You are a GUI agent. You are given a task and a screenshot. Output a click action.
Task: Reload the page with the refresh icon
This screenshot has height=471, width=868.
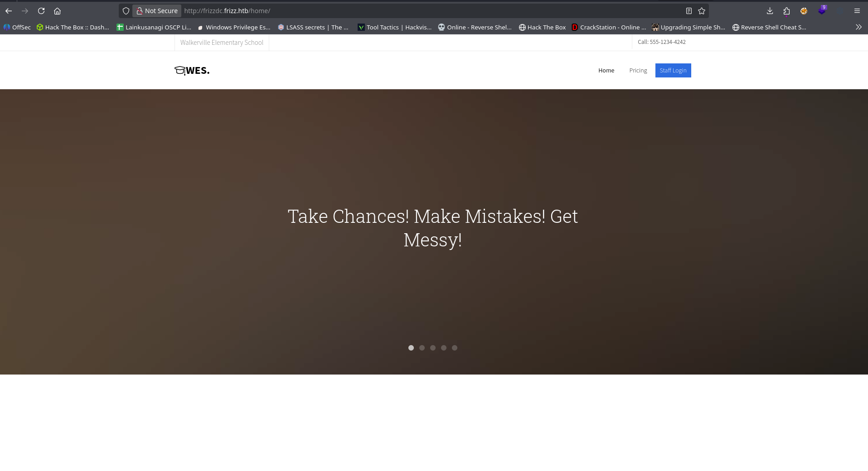pos(41,11)
